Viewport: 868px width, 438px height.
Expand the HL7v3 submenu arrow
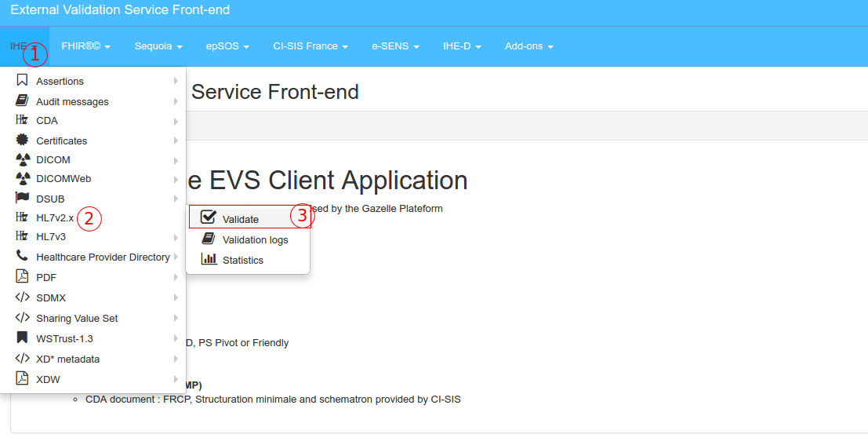tap(176, 237)
